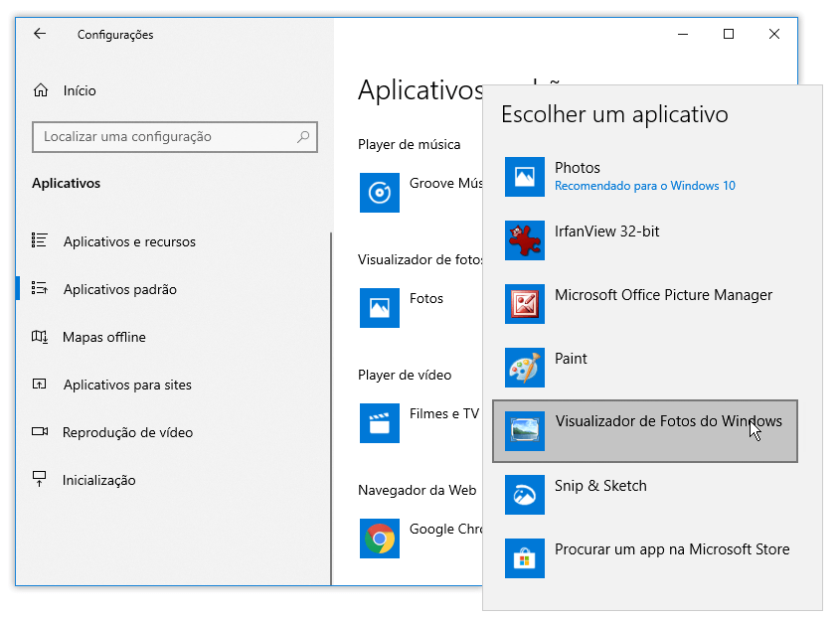This screenshot has height=619, width=840.
Task: Pick the Paint palette icon
Action: 524,368
